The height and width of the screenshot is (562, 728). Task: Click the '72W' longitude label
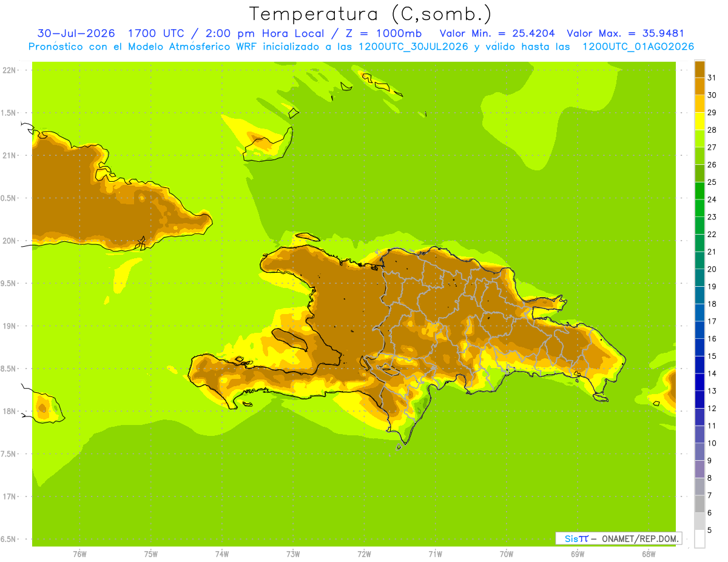tap(364, 554)
